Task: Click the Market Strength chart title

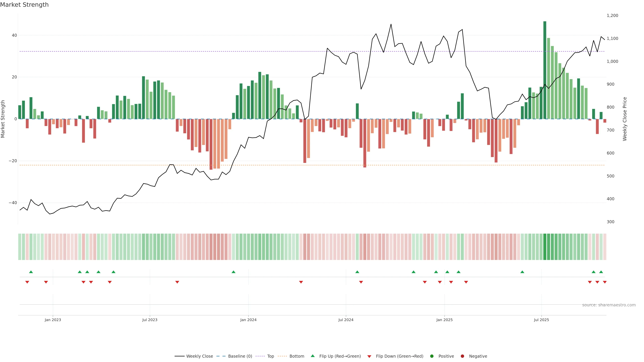Action: (24, 5)
